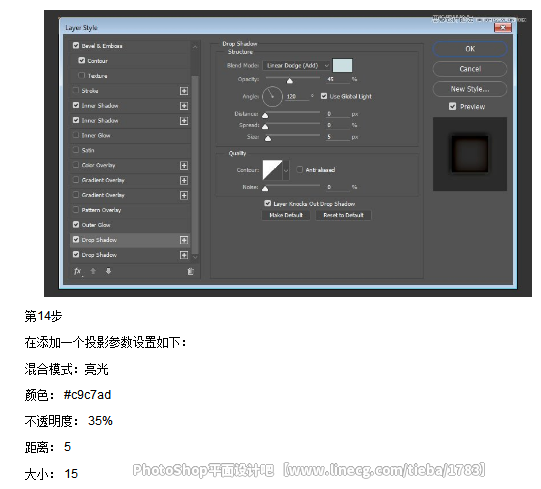Uncheck the Outer Glow checkbox

[76, 224]
